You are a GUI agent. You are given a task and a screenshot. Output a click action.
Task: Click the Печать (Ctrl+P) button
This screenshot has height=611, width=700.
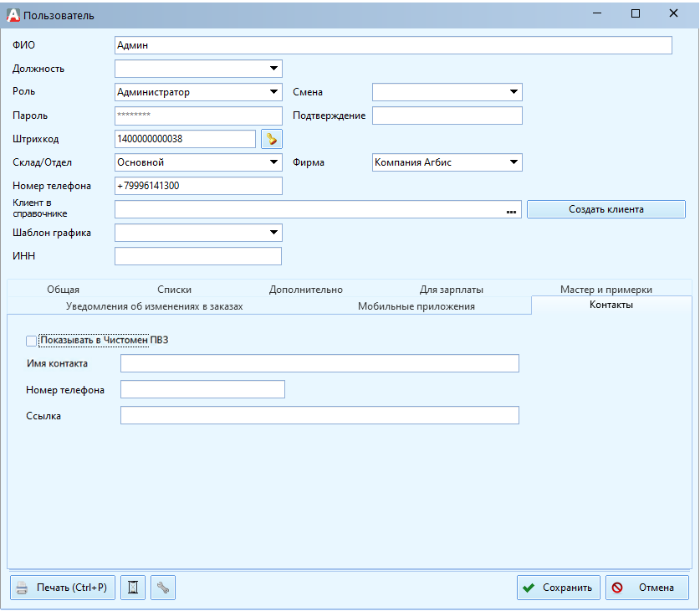[63, 588]
